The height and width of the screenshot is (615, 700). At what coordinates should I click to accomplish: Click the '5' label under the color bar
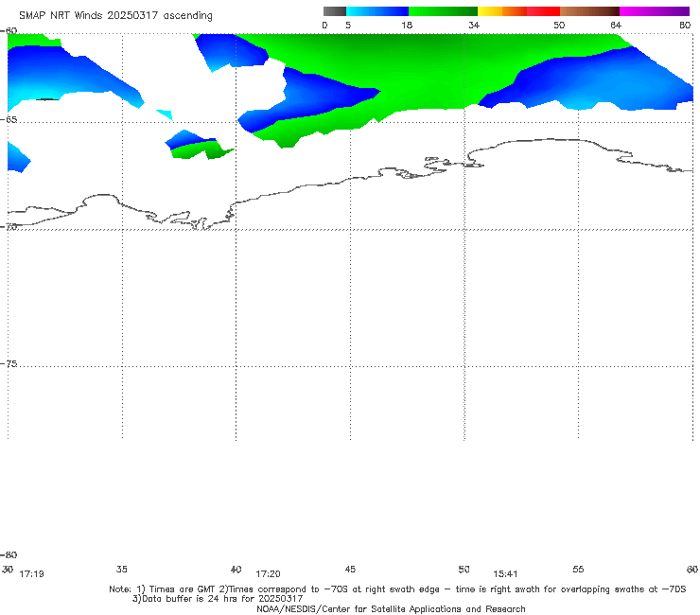(348, 26)
